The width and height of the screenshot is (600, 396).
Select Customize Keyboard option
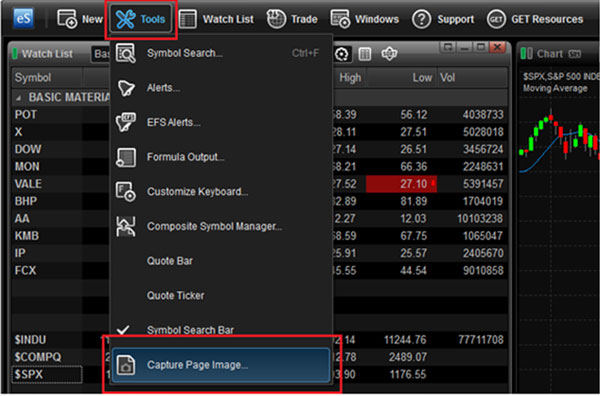221,192
